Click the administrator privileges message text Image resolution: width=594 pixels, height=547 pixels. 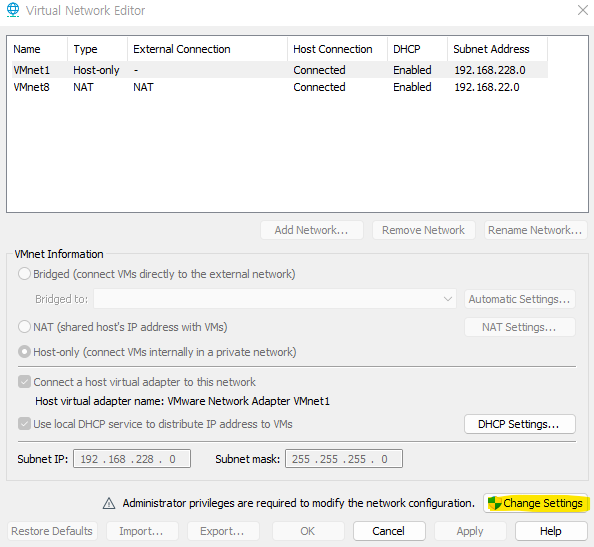coord(299,503)
